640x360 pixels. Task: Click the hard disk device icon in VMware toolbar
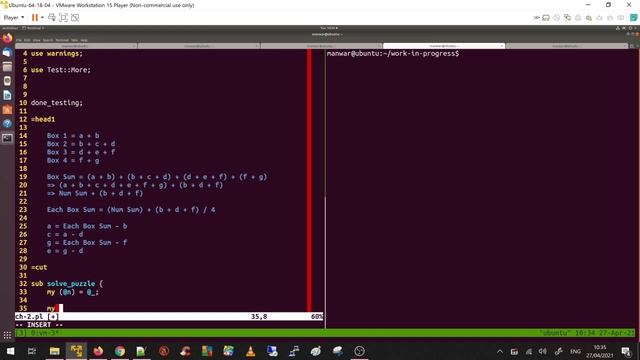pyautogui.click(x=546, y=18)
